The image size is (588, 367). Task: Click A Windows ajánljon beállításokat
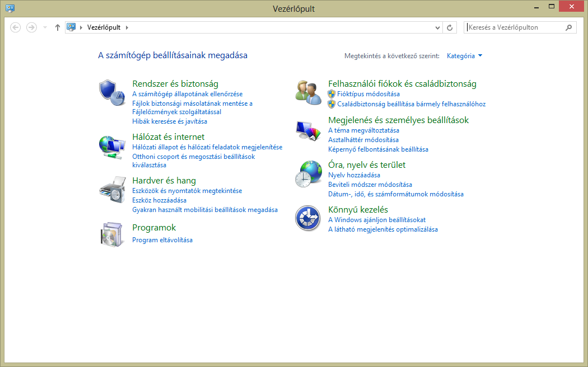(x=377, y=220)
